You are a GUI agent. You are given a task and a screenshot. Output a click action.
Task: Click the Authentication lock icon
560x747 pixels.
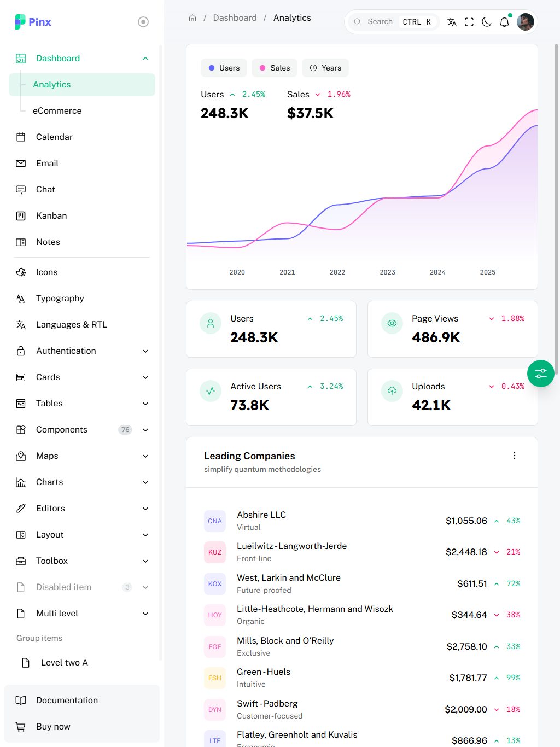[21, 351]
